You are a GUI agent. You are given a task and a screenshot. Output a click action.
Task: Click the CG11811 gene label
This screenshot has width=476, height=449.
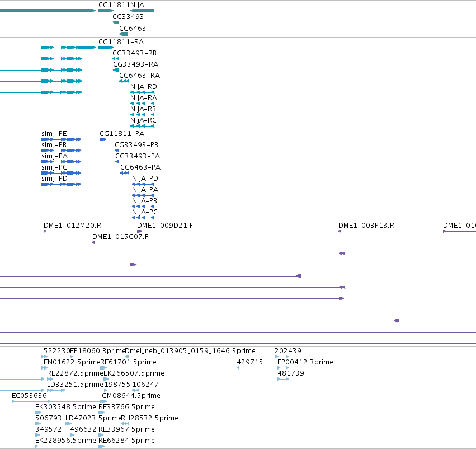pyautogui.click(x=114, y=5)
